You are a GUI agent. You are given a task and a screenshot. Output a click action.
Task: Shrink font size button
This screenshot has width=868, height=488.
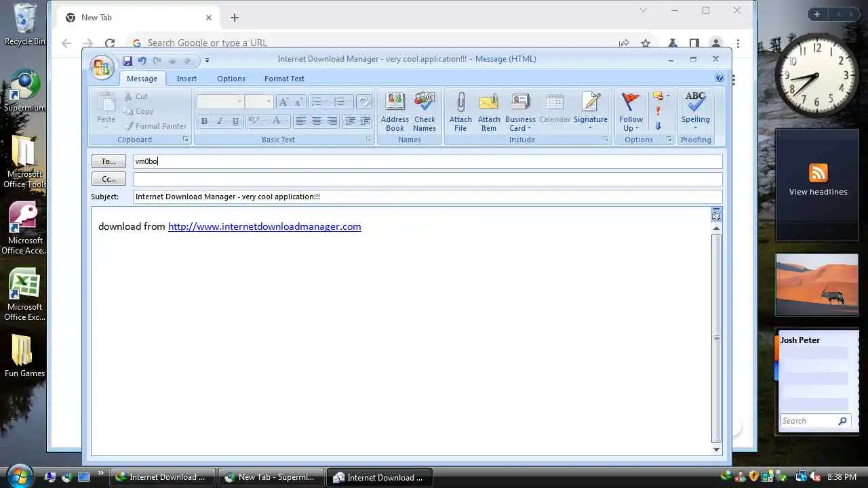point(298,102)
